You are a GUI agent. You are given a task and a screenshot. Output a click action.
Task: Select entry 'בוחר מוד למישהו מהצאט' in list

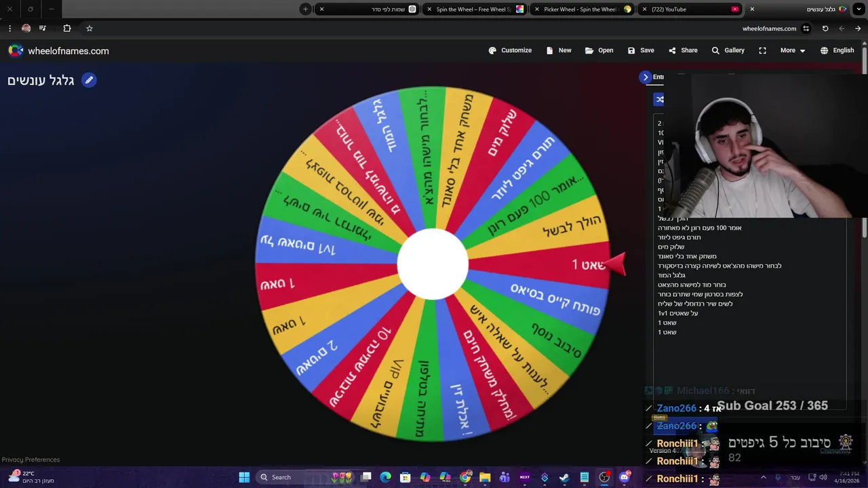pos(692,285)
